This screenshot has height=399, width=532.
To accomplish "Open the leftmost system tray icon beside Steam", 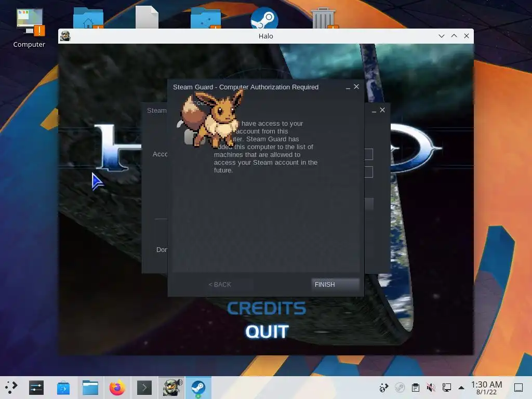I will [x=384, y=388].
